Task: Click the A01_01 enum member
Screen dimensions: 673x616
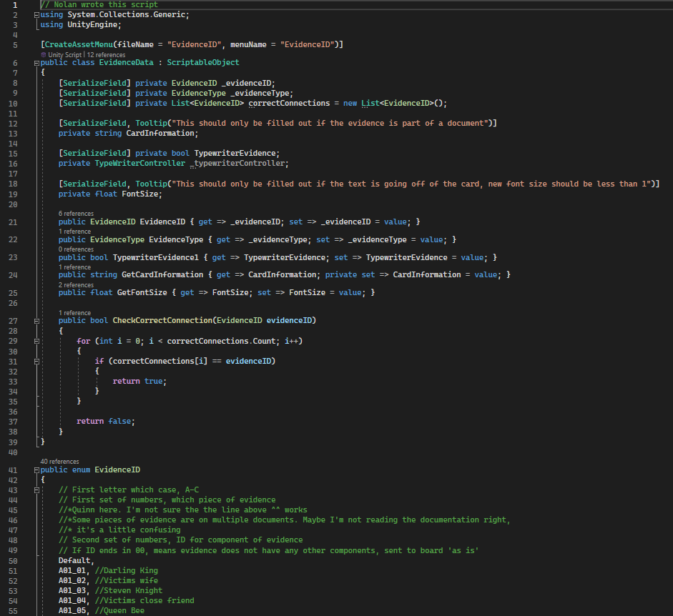Action: tap(72, 570)
